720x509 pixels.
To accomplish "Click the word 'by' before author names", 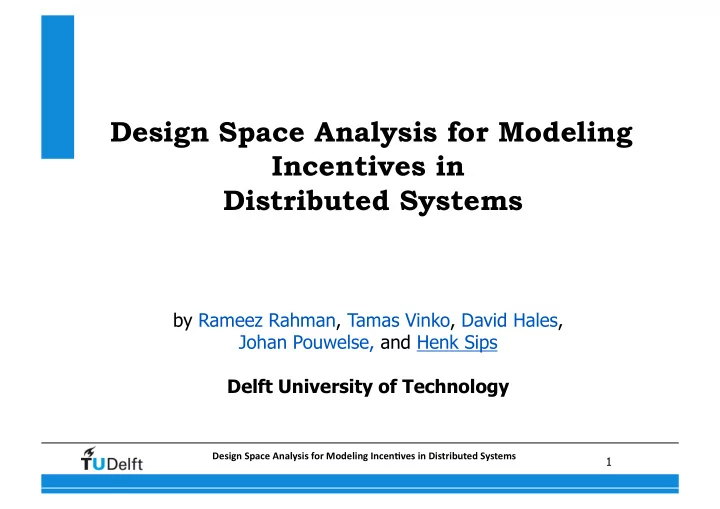I will pyautogui.click(x=182, y=321).
